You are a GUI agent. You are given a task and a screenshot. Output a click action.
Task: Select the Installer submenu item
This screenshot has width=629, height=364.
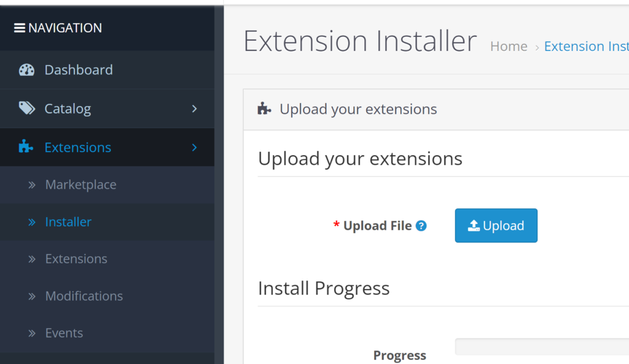(107, 222)
